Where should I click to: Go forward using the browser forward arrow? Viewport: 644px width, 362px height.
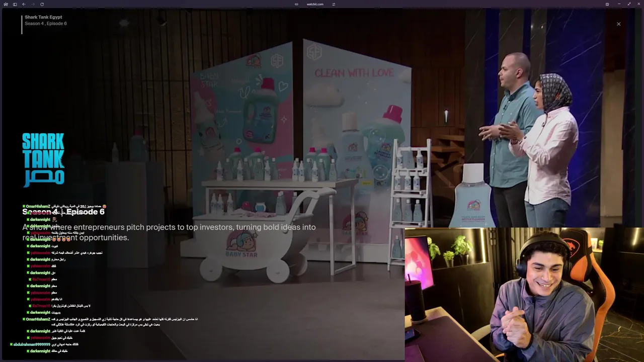tap(33, 4)
